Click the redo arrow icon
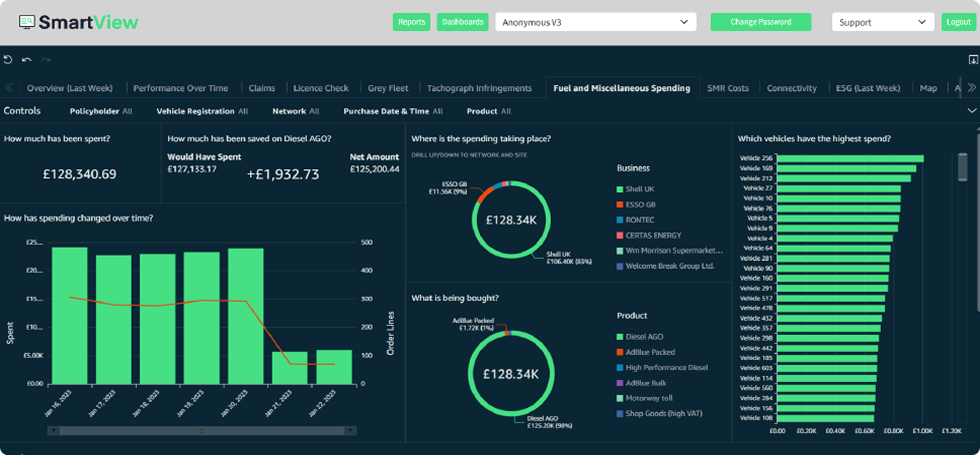The image size is (980, 456). point(45,60)
